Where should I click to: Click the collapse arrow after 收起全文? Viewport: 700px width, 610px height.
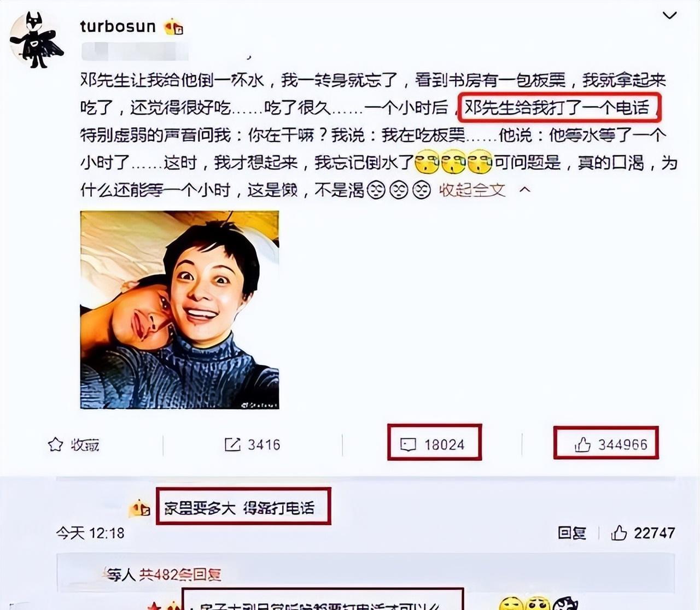(x=524, y=190)
